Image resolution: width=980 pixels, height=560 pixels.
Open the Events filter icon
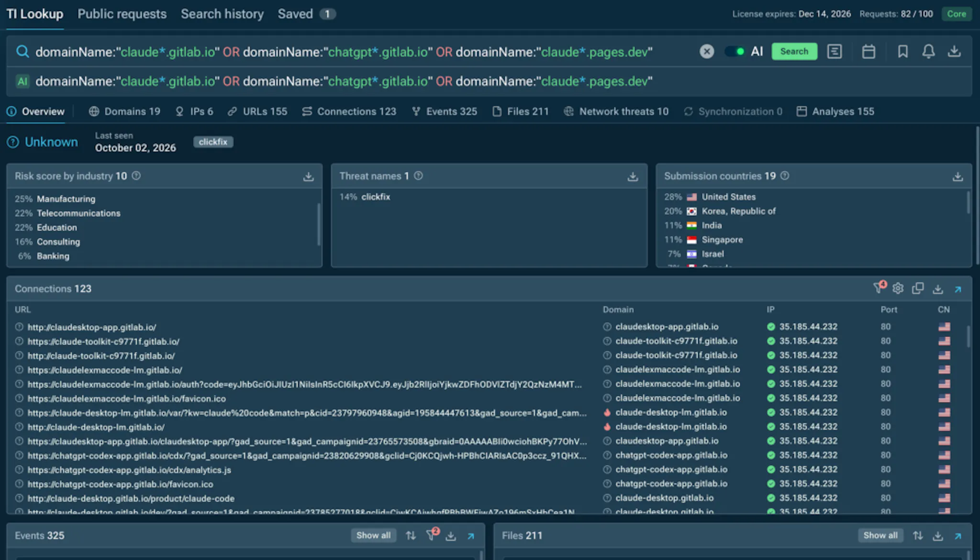[432, 535]
